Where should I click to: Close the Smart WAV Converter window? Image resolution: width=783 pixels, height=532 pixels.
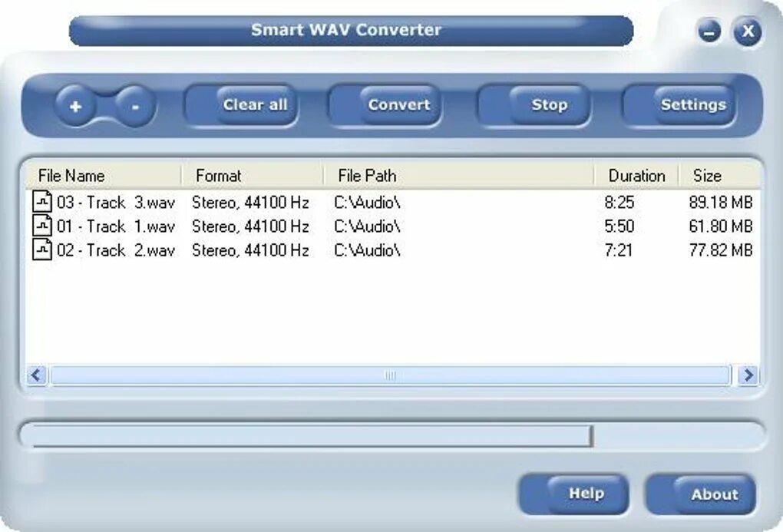748,31
